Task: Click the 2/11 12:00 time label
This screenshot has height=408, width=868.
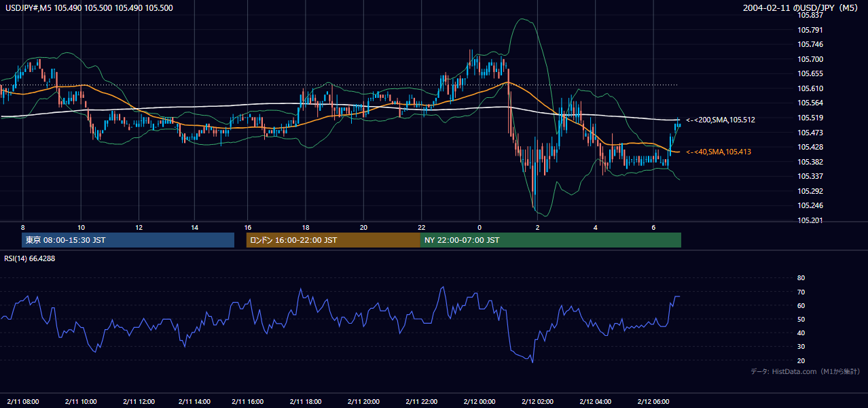Action: click(139, 401)
